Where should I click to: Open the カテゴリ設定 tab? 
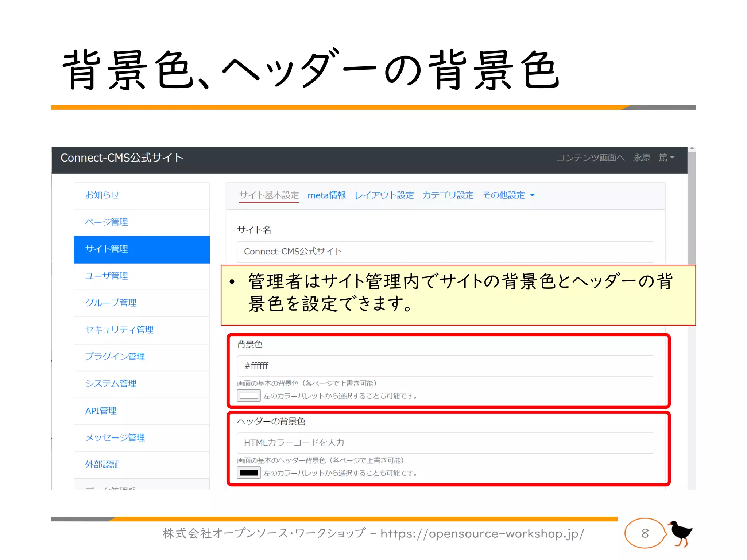[448, 195]
